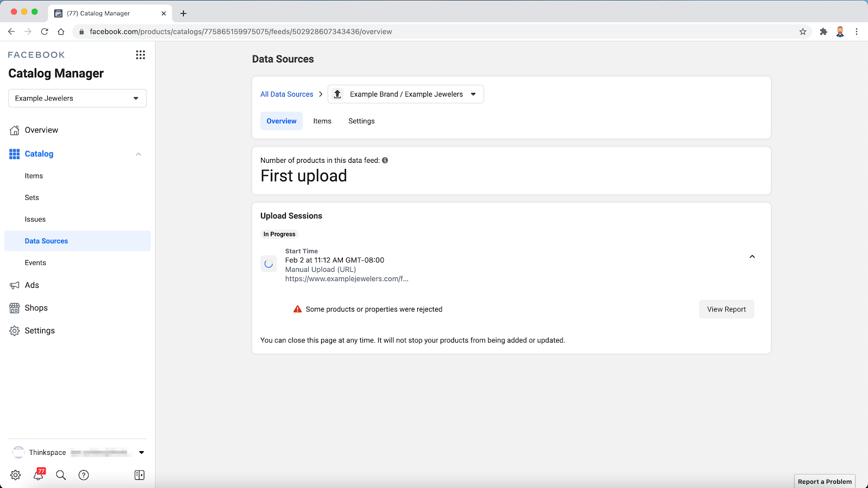868x488 pixels.
Task: Open a new browser tab
Action: [x=183, y=14]
